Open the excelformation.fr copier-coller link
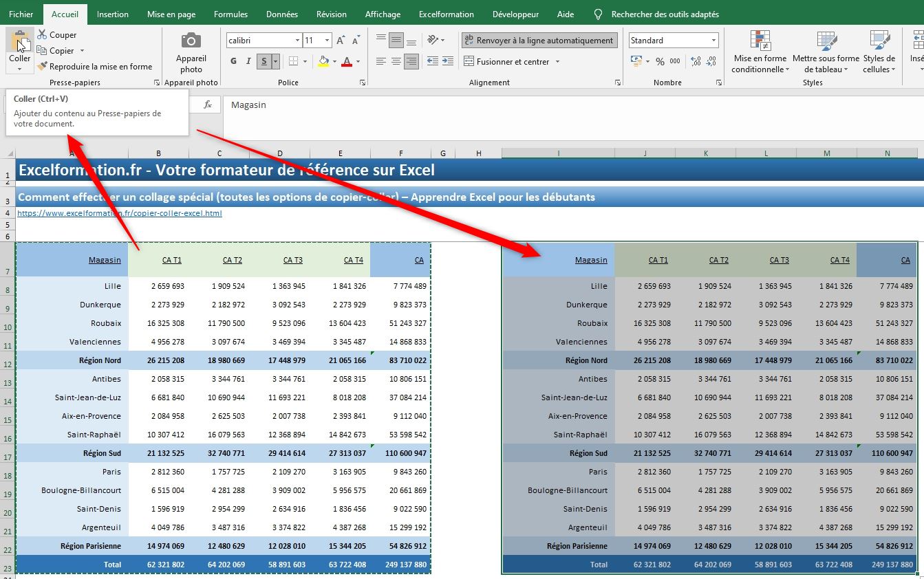924x579 pixels. tap(120, 213)
